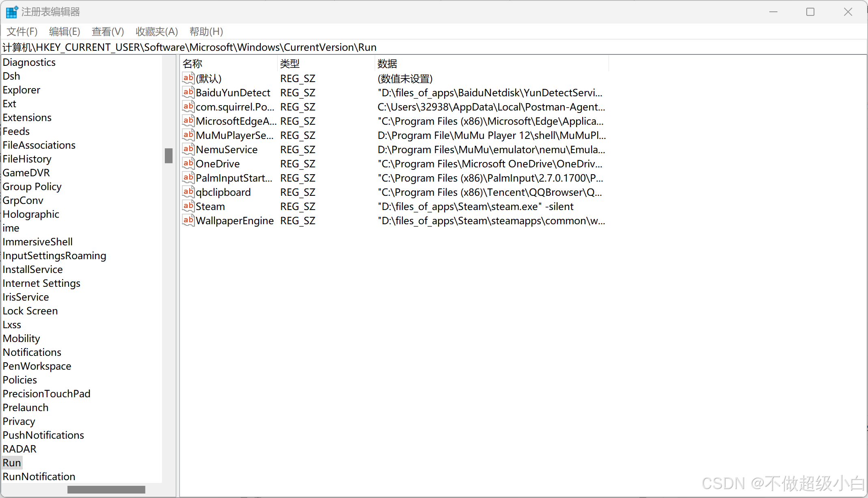Select the Internet Settings key

point(41,283)
